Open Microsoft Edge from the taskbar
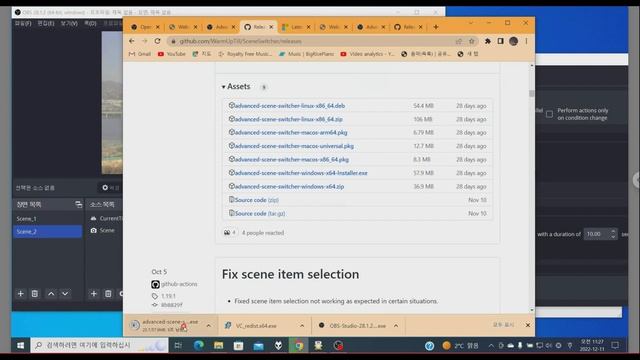 pos(199,345)
